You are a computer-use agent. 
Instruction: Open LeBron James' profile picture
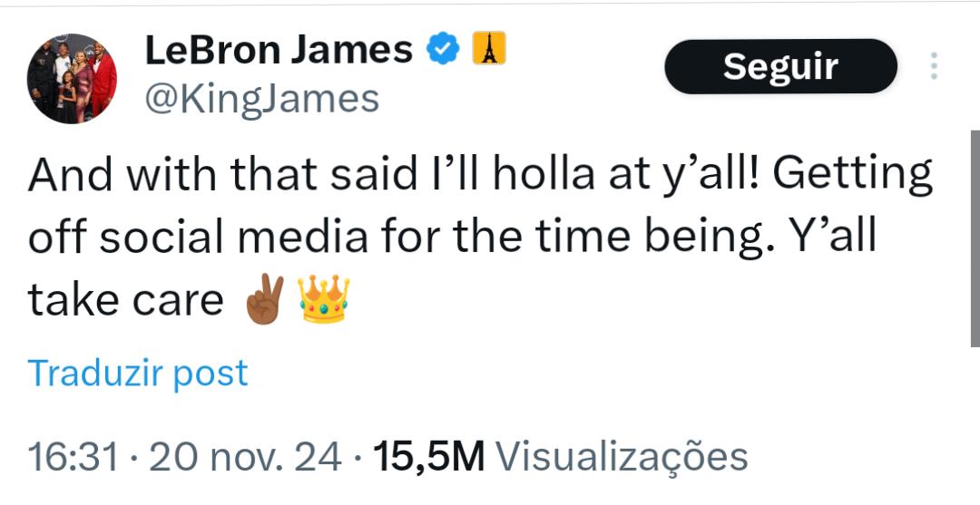click(73, 79)
